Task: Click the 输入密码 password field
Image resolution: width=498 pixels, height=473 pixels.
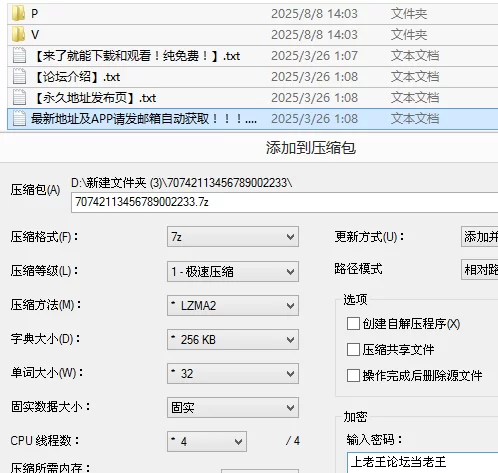Action: [x=422, y=462]
